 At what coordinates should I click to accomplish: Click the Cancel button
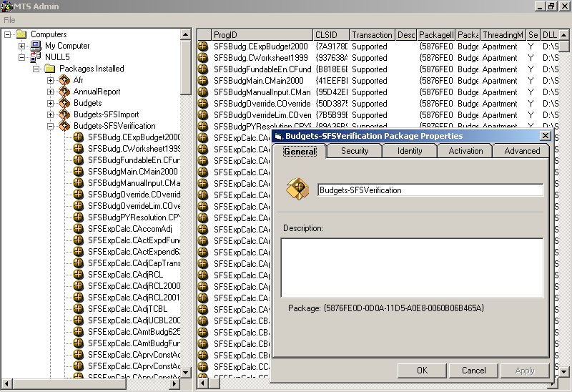click(x=473, y=371)
